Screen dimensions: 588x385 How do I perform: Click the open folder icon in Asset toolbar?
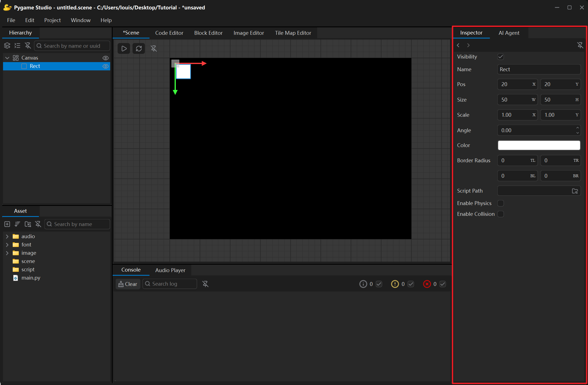pos(28,224)
